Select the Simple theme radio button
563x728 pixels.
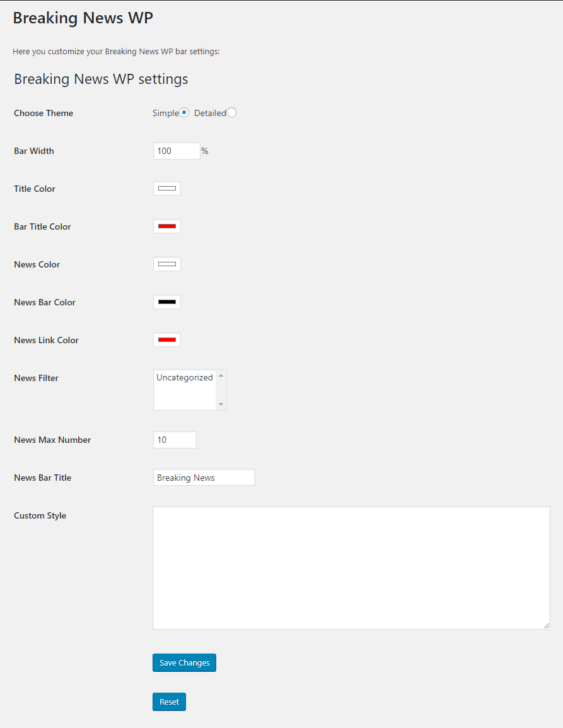(x=184, y=112)
